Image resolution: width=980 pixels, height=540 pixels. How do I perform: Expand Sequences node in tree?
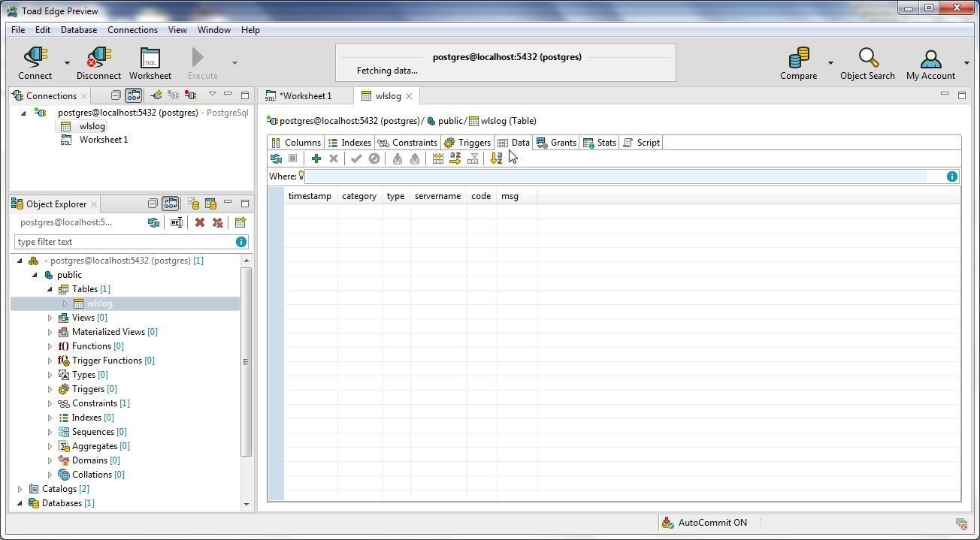50,432
